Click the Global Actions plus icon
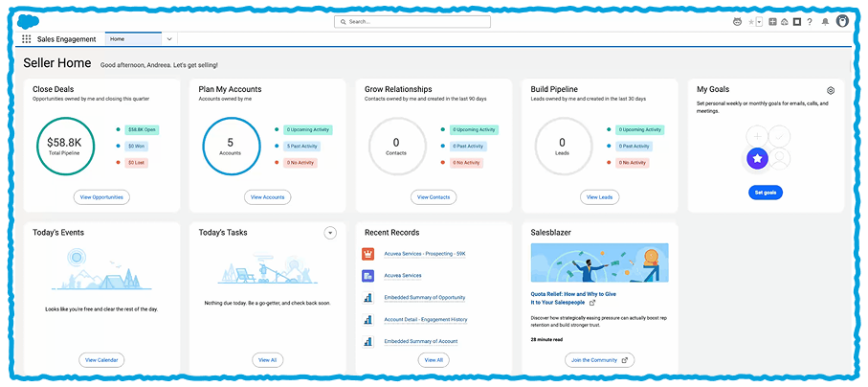 [772, 22]
